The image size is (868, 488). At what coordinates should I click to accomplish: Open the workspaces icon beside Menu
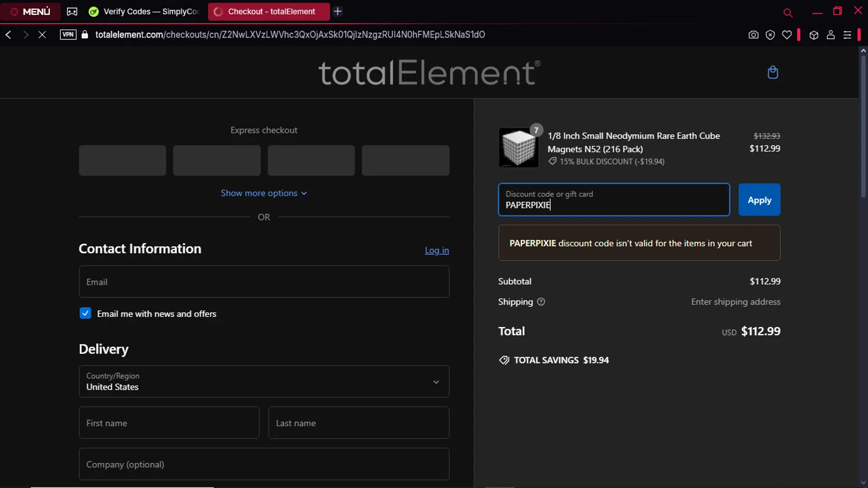(72, 12)
